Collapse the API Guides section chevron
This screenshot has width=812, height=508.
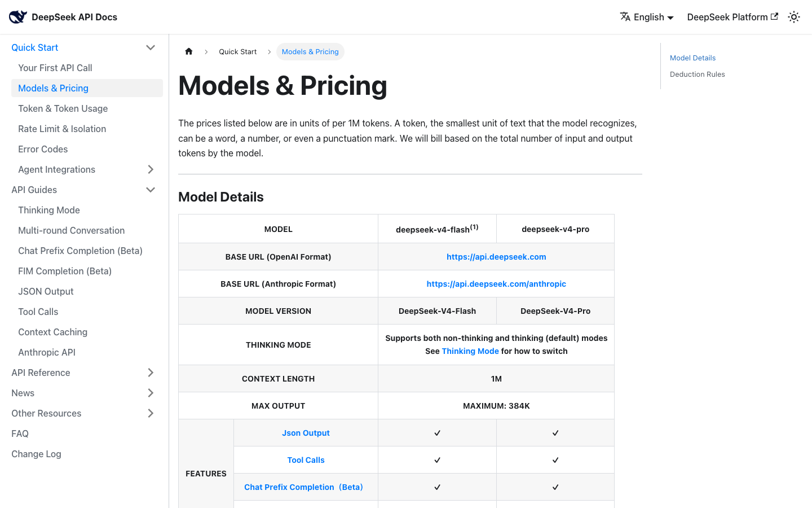click(151, 190)
